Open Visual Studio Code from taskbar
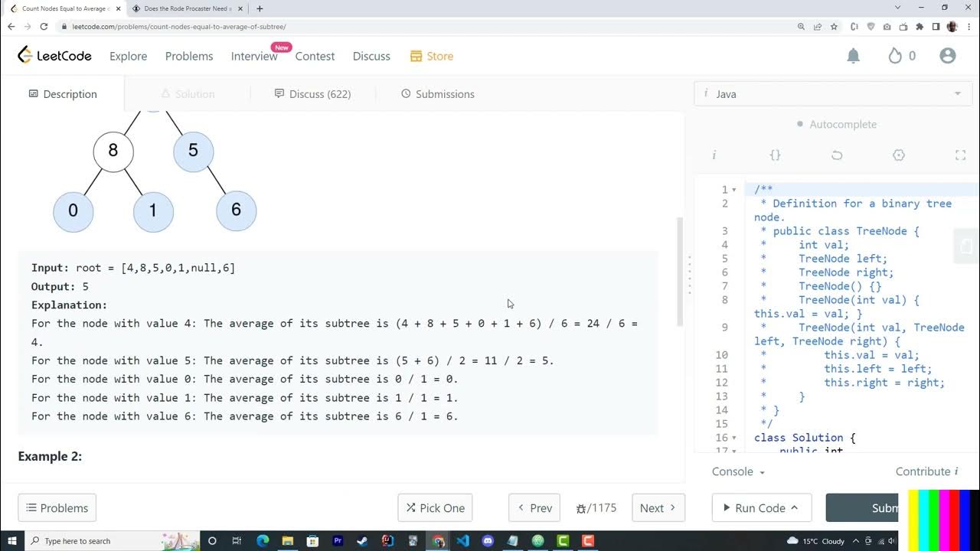This screenshot has height=551, width=980. pyautogui.click(x=462, y=540)
